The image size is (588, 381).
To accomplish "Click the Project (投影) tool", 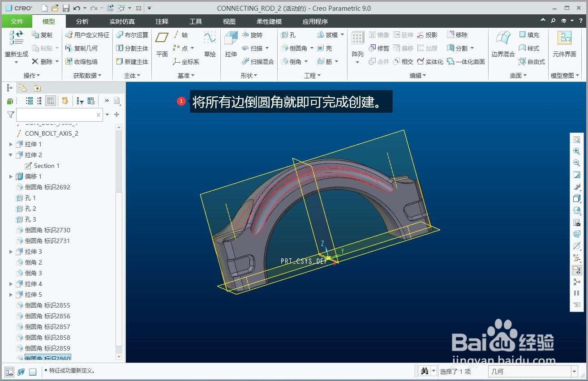I will pyautogui.click(x=427, y=35).
